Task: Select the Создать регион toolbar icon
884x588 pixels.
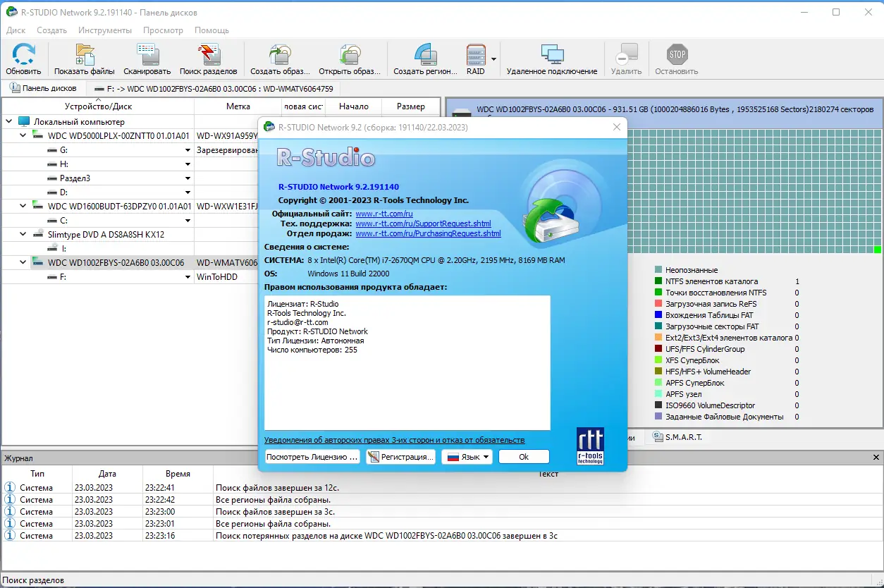Action: (x=425, y=55)
